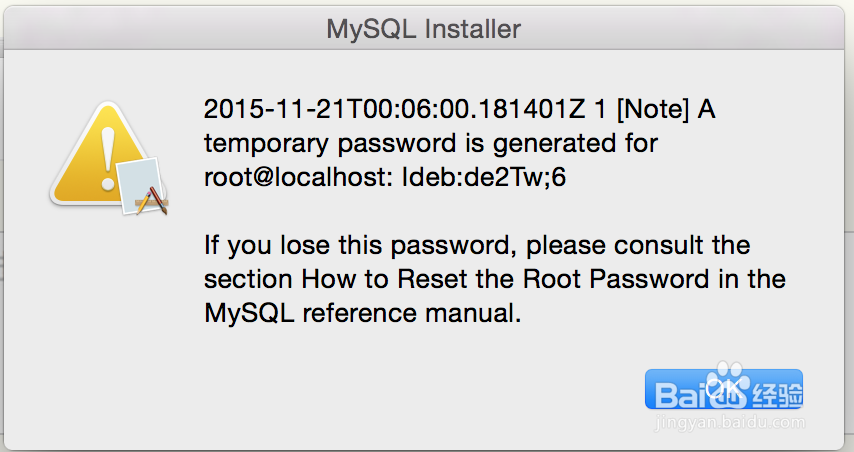Click 'please consult the' phrase
Screen dimensions: 854x452
point(638,245)
